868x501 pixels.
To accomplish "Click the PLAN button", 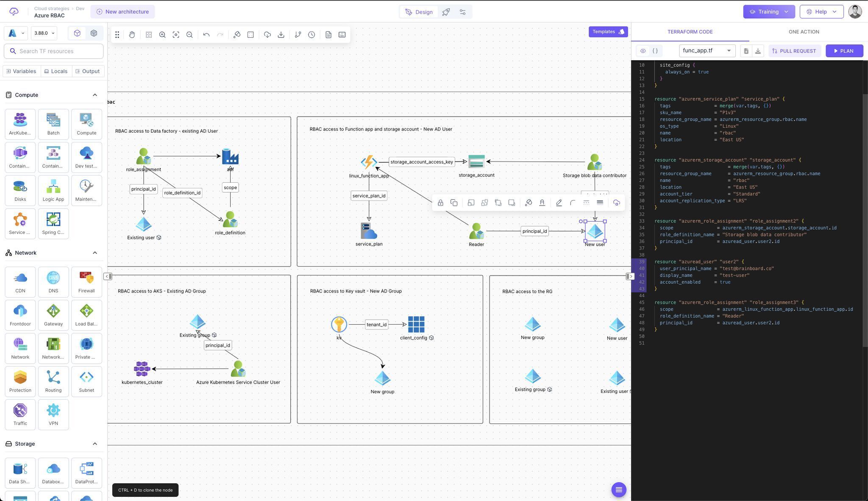I will pyautogui.click(x=844, y=50).
